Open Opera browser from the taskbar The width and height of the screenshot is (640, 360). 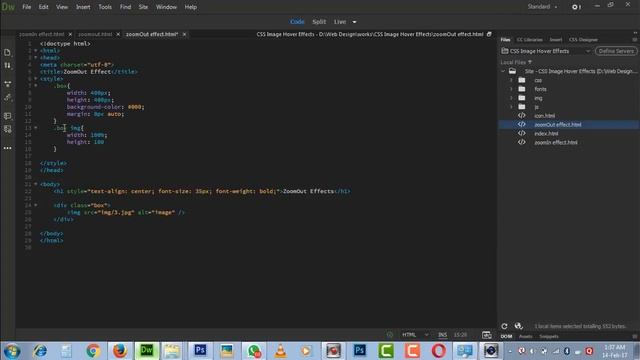pos(438,351)
